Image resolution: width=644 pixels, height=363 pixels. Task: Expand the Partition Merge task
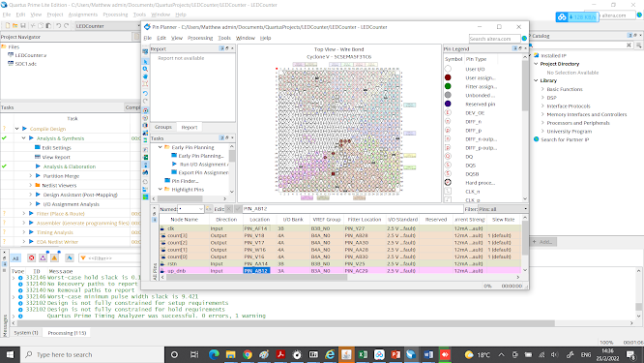30,176
